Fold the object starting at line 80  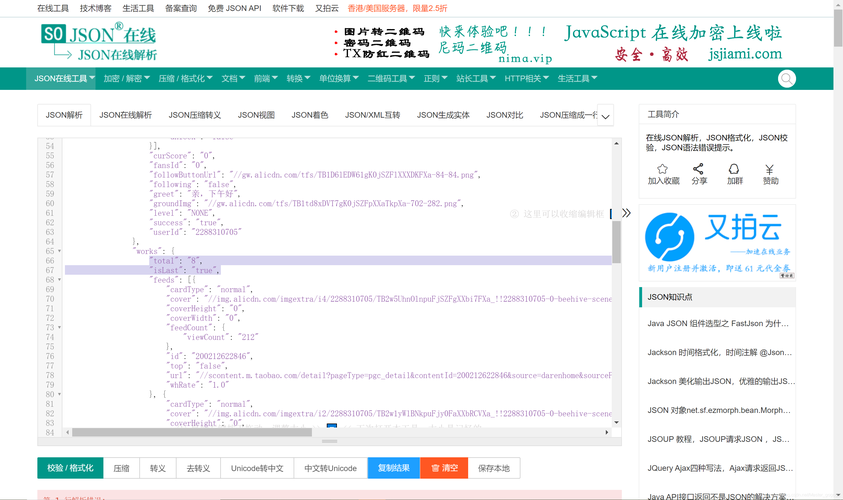pos(59,394)
